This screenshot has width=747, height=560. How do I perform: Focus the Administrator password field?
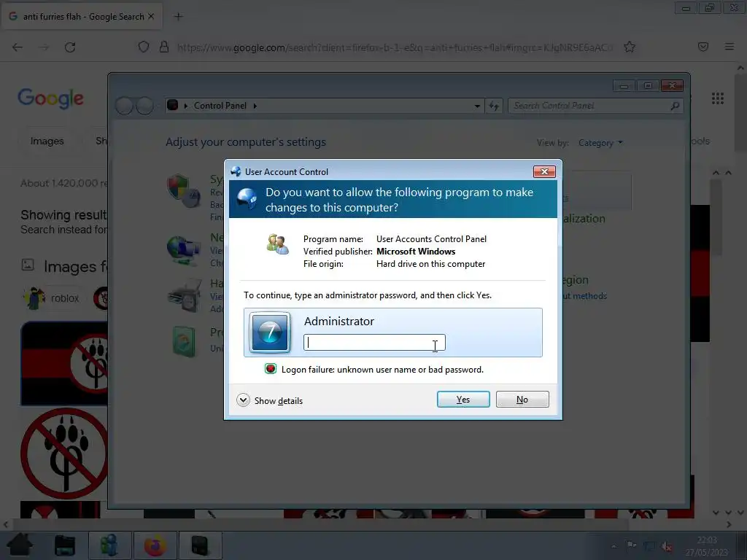tap(374, 343)
